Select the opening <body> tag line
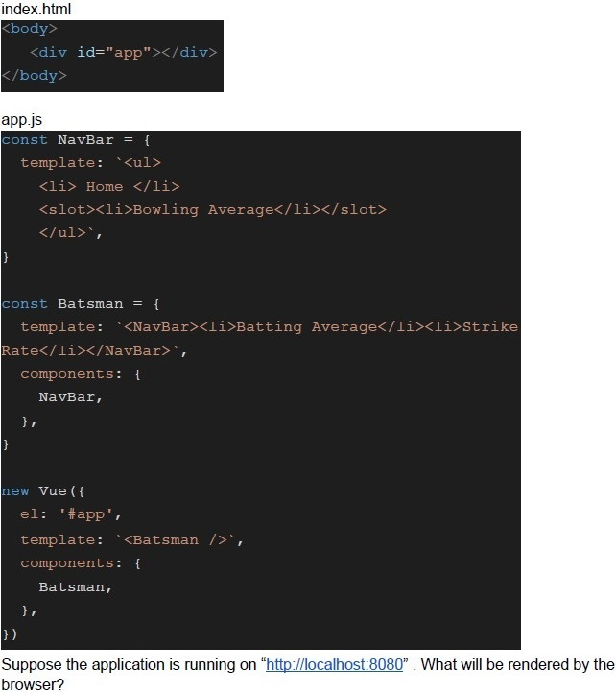The image size is (616, 692). (x=30, y=29)
